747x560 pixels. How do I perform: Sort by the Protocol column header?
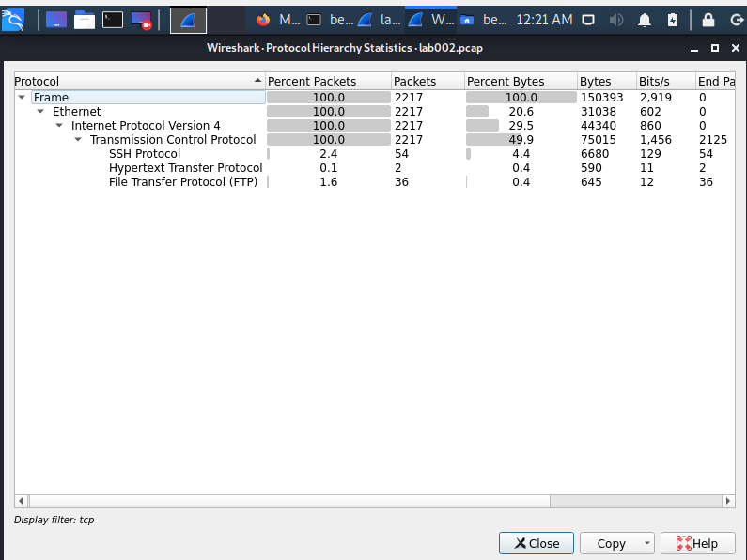tap(139, 82)
